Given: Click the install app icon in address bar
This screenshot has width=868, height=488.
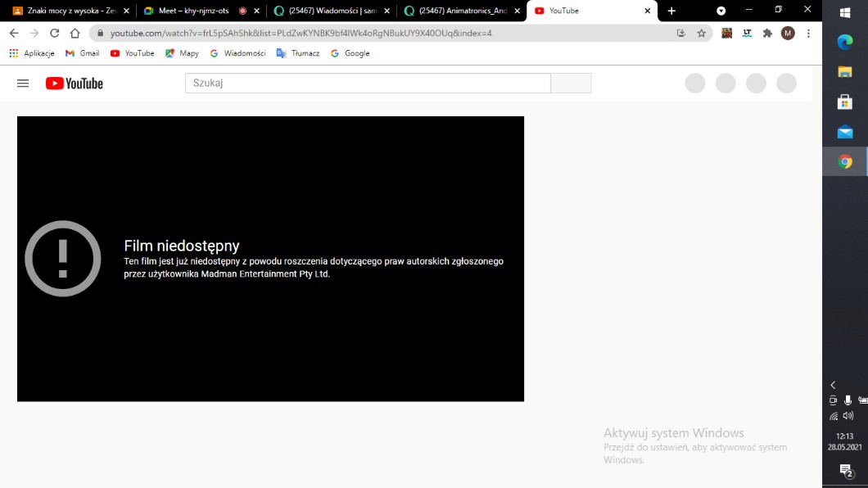Looking at the screenshot, I should 680,34.
